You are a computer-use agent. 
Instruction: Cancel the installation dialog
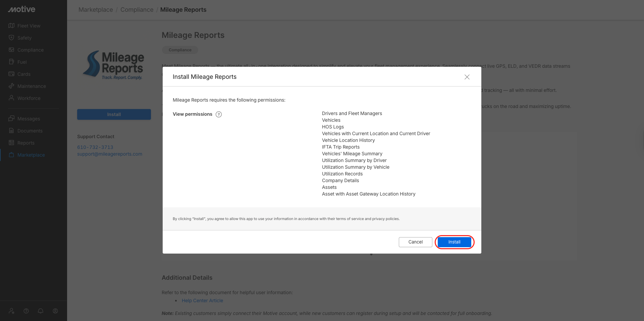click(x=415, y=242)
